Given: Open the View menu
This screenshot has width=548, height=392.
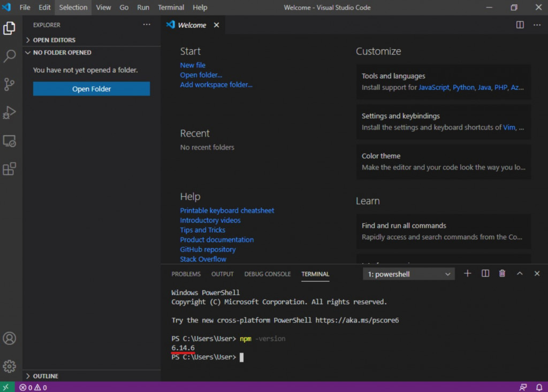Looking at the screenshot, I should coord(103,7).
